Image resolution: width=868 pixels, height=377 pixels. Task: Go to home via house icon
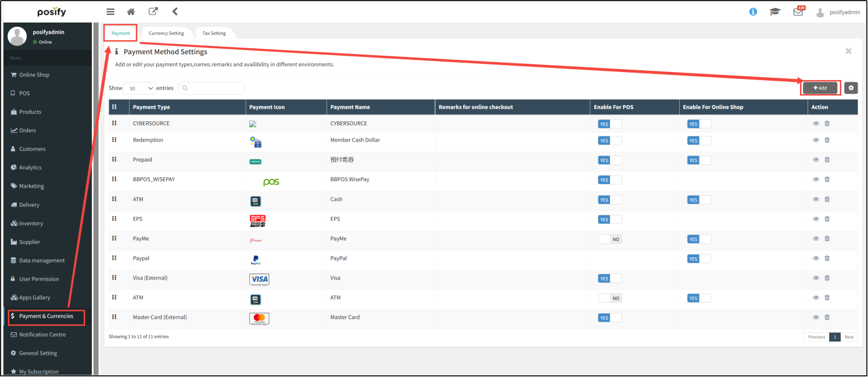[x=131, y=12]
